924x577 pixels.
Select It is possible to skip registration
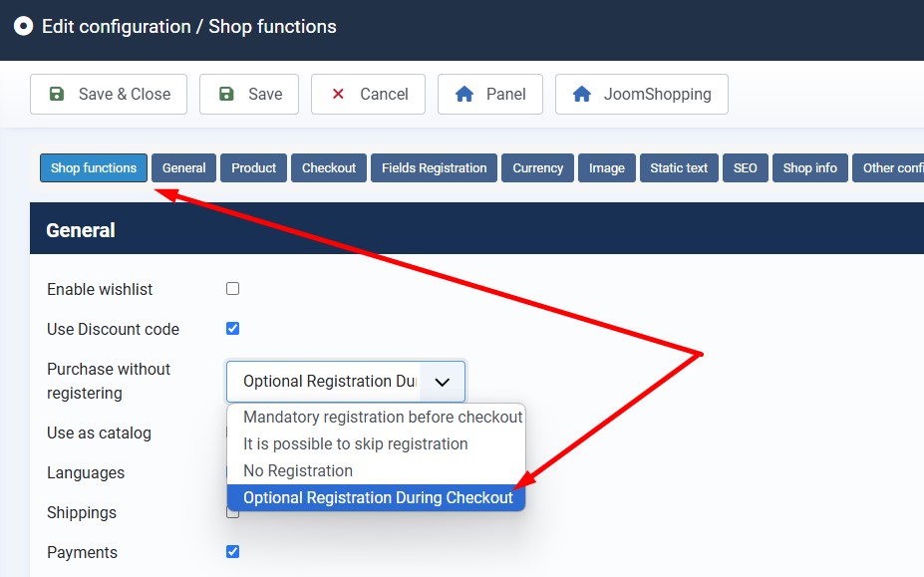point(355,443)
